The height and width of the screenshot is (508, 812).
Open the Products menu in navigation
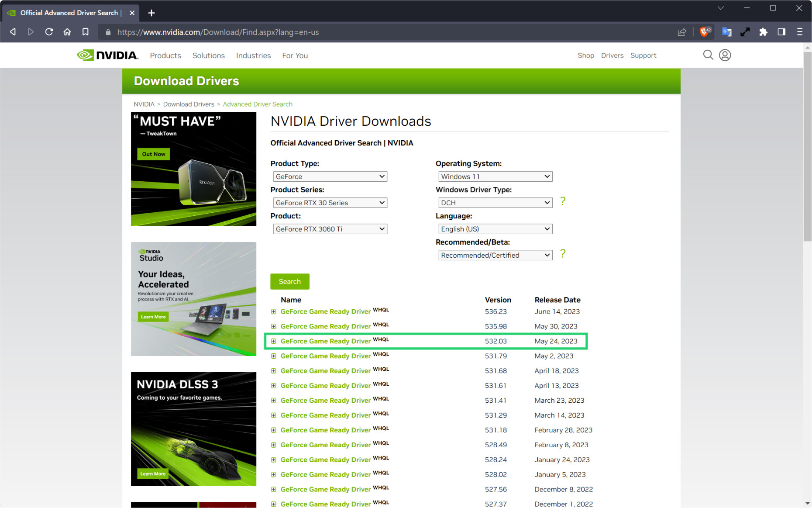pyautogui.click(x=165, y=55)
